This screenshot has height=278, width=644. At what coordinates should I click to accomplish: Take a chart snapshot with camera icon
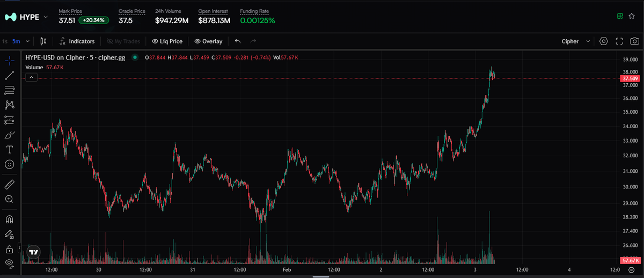point(634,41)
